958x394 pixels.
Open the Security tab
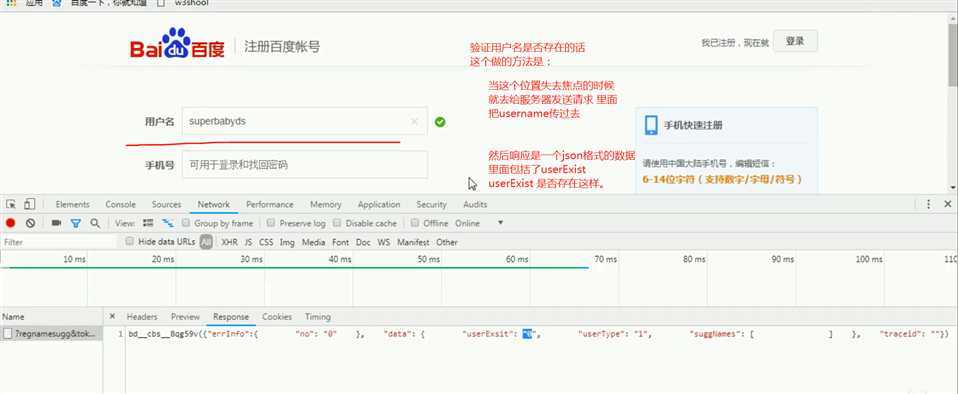click(x=431, y=204)
